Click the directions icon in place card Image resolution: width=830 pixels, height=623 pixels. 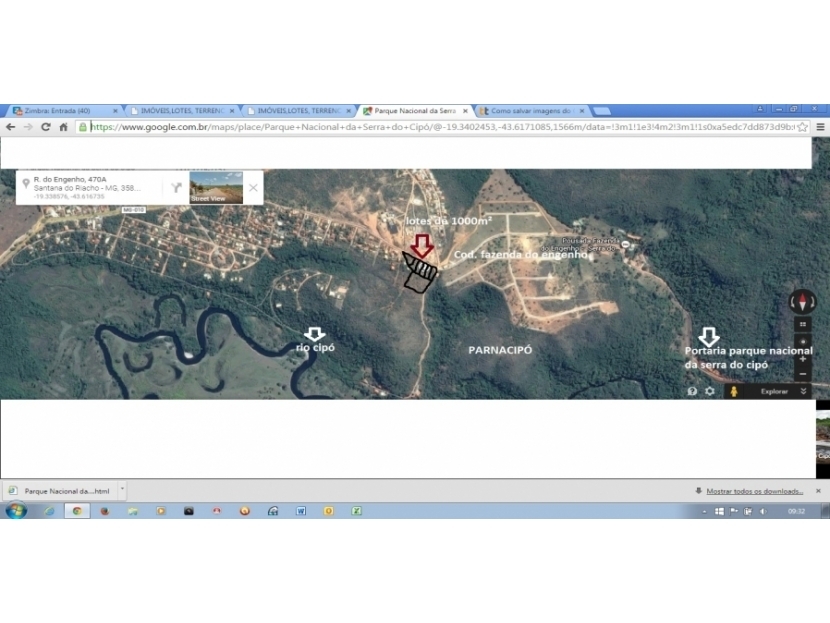pyautogui.click(x=176, y=187)
